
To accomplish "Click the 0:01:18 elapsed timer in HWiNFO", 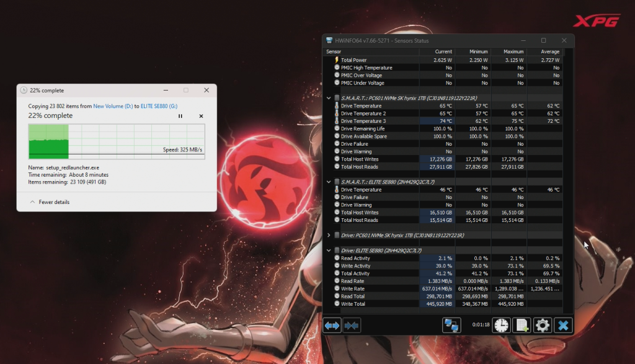I will click(x=481, y=325).
